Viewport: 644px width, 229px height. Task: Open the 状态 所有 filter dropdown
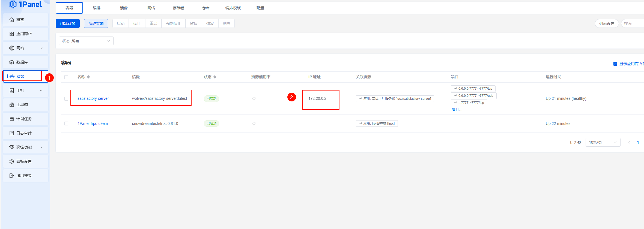tap(86, 41)
